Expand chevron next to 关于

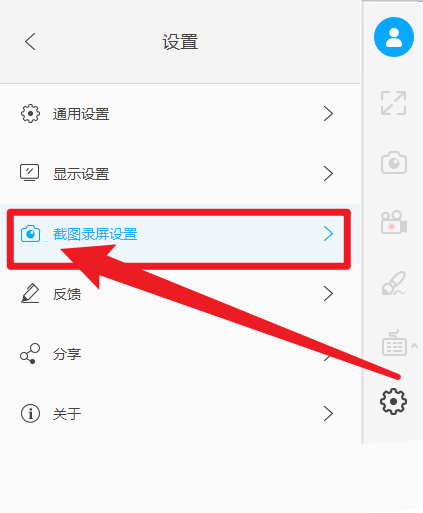tap(328, 414)
